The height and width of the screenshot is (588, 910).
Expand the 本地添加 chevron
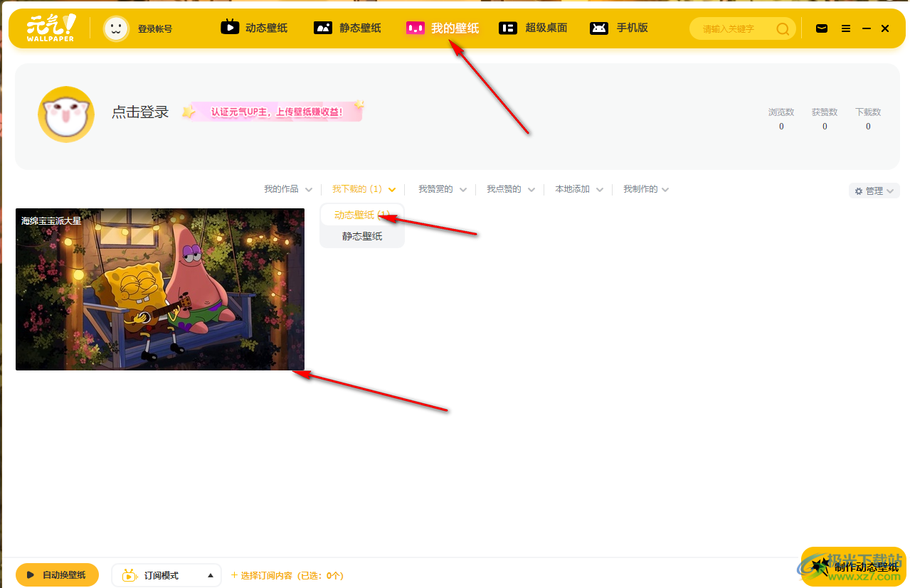[x=600, y=190]
